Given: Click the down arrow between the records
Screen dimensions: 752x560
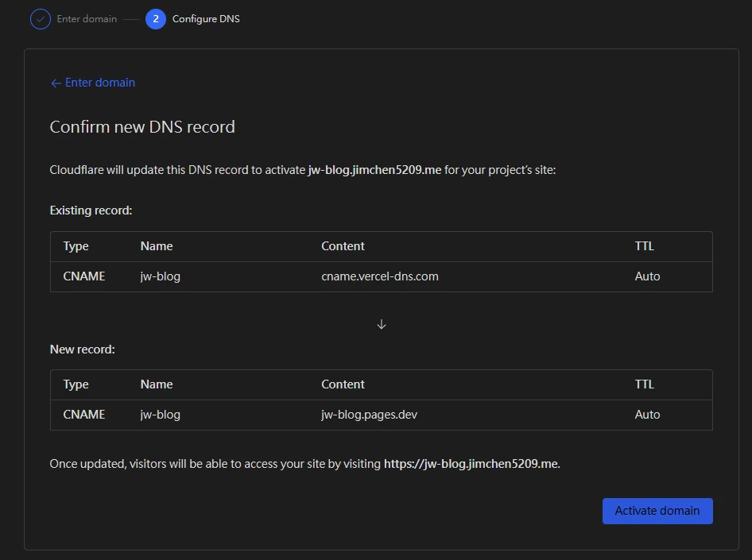Looking at the screenshot, I should (x=382, y=324).
